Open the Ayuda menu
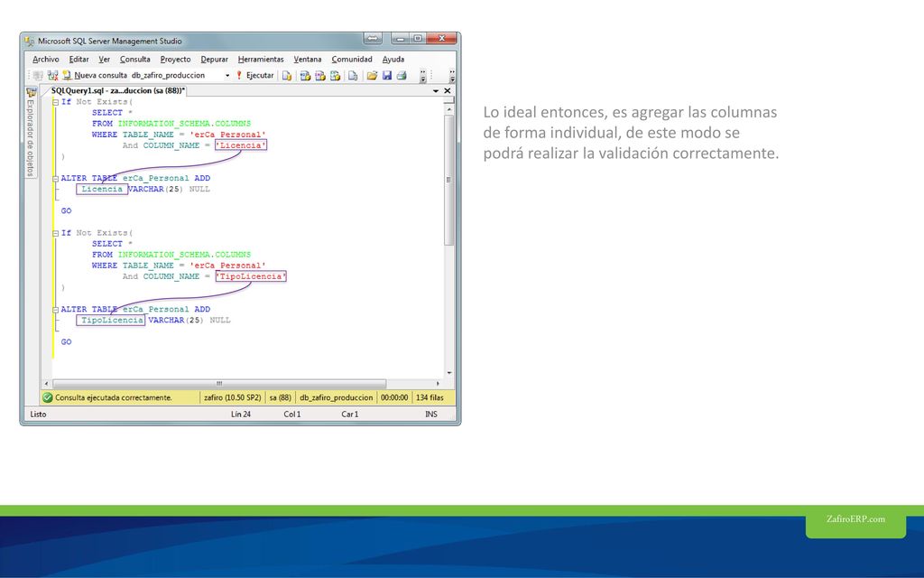 point(393,60)
